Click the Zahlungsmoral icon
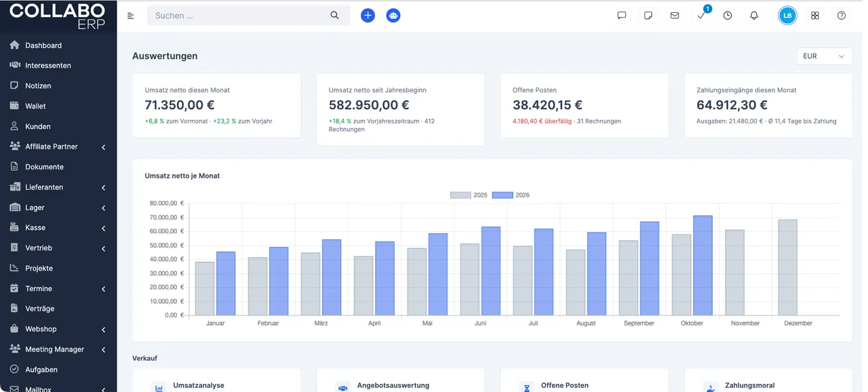The width and height of the screenshot is (868, 392). (711, 388)
